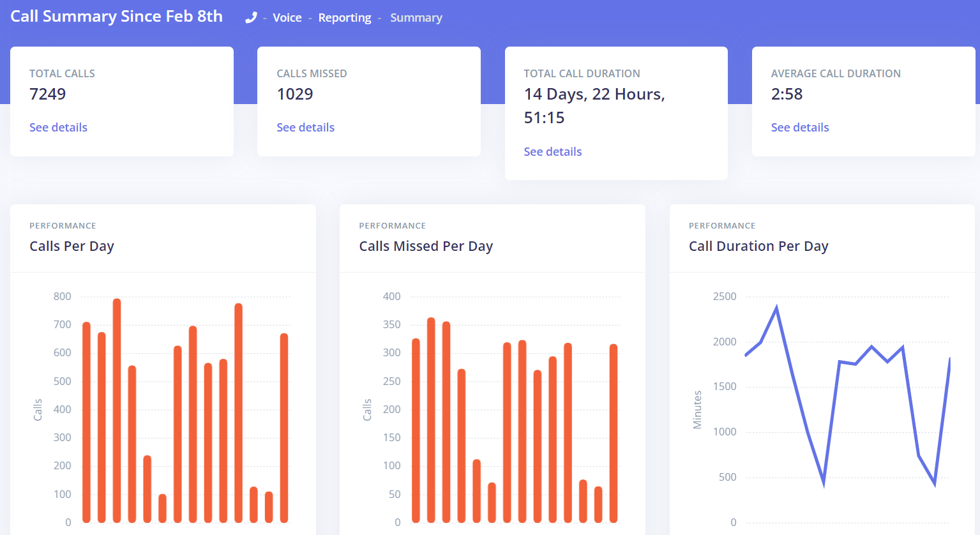Viewport: 980px width, 535px height.
Task: Click the Minutes axis label
Action: [697, 409]
